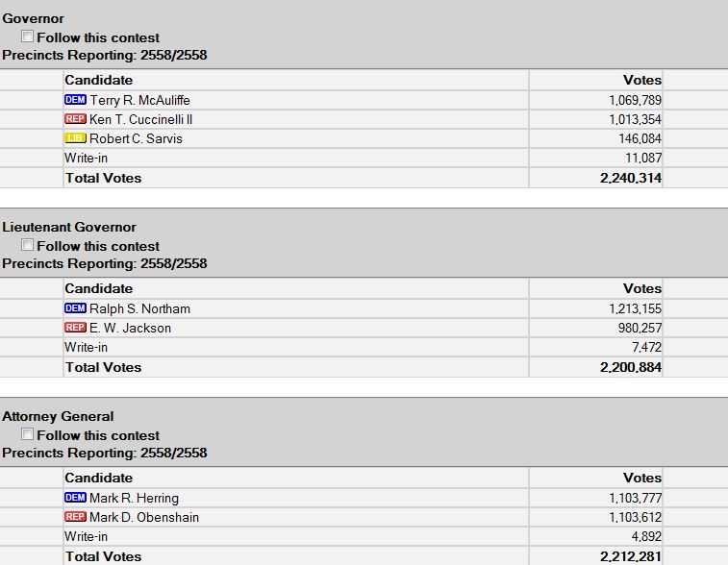Viewport: 728px width, 565px height.
Task: Click the Governor Total Votes value 2,240,314
Action: pos(630,178)
